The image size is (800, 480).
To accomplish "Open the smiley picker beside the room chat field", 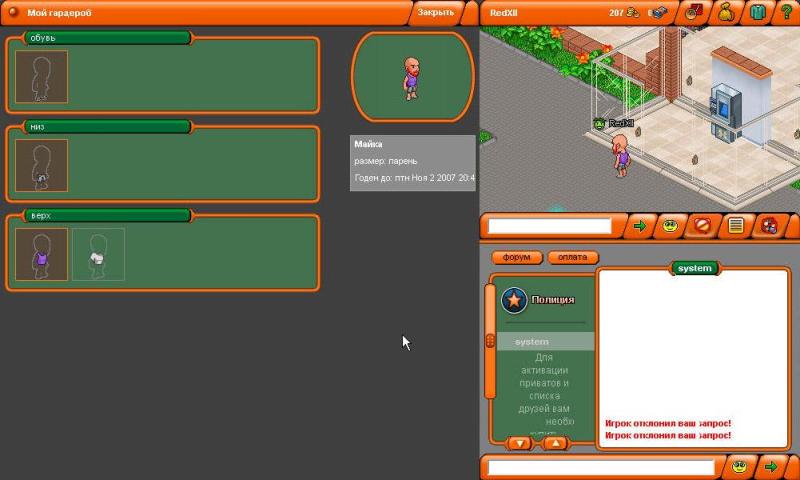I will [x=670, y=226].
